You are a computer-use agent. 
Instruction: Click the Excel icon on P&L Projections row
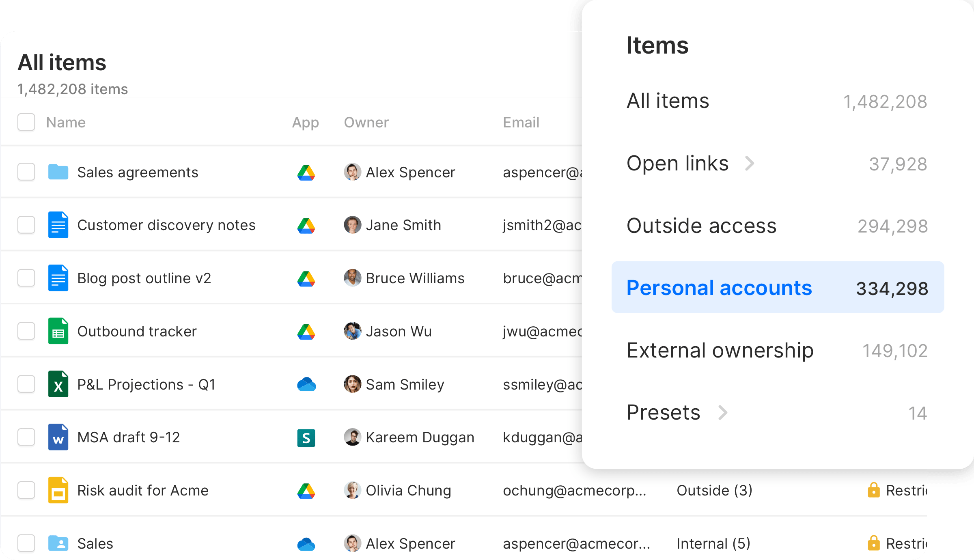tap(58, 384)
